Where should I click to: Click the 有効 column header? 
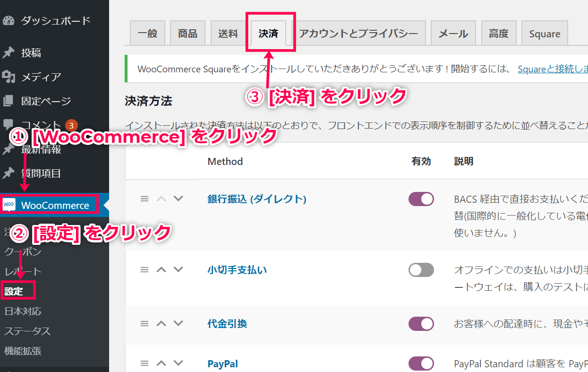(x=421, y=161)
